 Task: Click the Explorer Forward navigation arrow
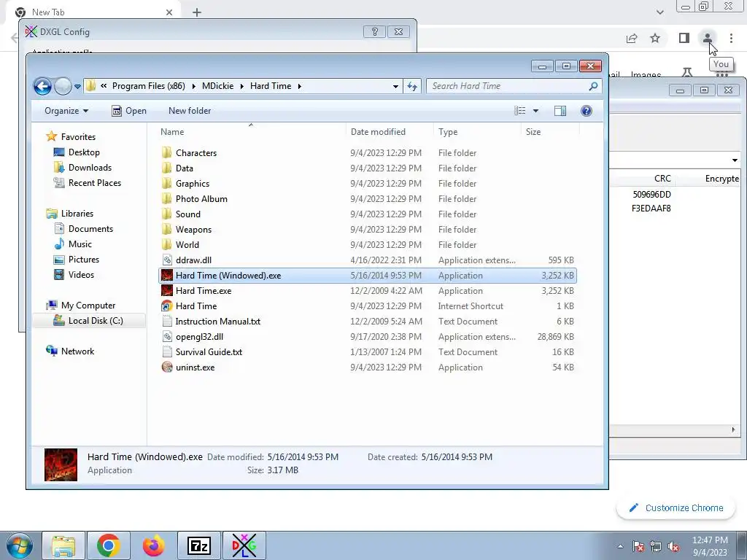(63, 86)
